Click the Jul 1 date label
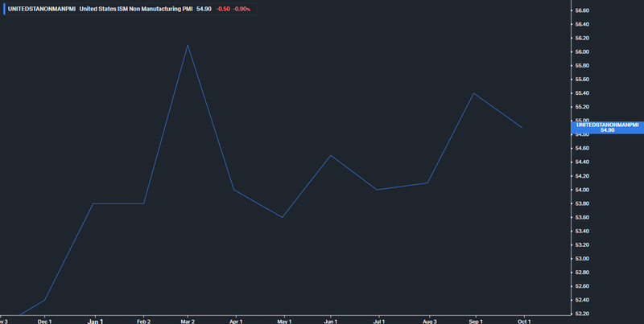 point(378,322)
